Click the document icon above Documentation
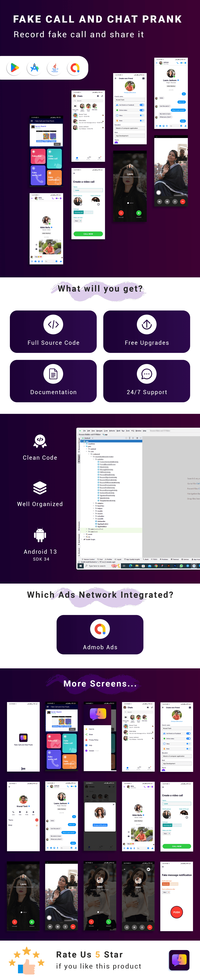 (x=53, y=374)
